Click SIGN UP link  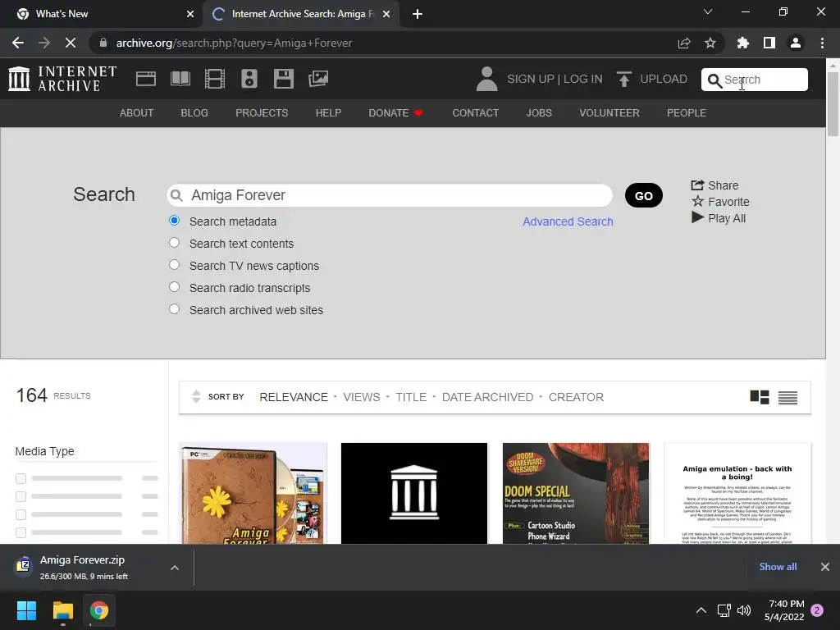531,79
